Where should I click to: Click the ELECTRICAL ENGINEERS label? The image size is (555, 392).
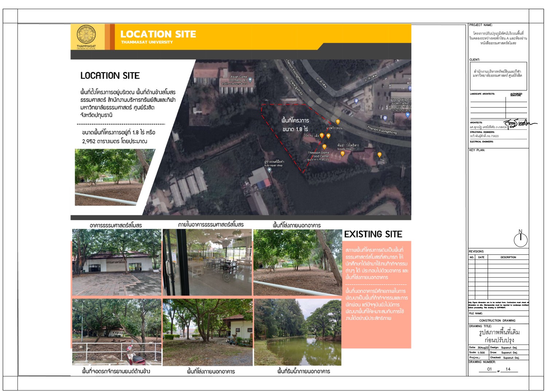(481, 142)
